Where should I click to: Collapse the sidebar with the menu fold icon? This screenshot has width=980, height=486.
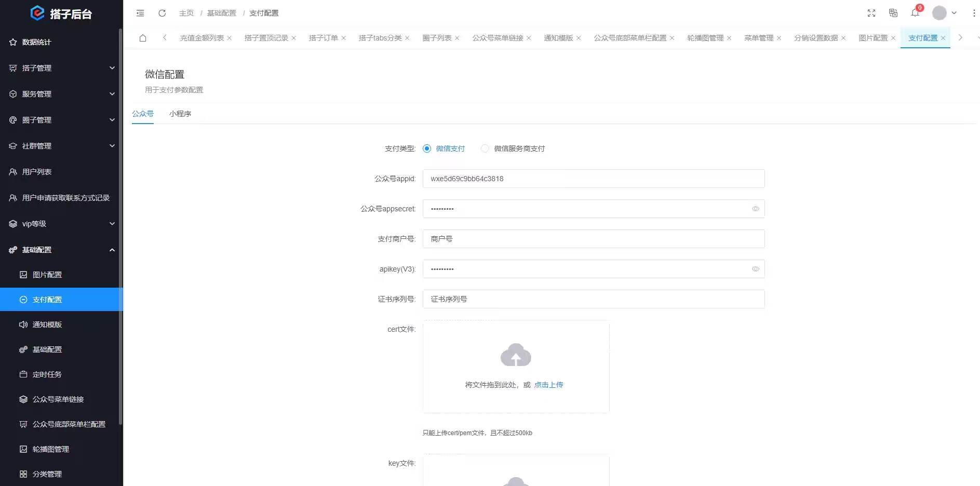(140, 13)
